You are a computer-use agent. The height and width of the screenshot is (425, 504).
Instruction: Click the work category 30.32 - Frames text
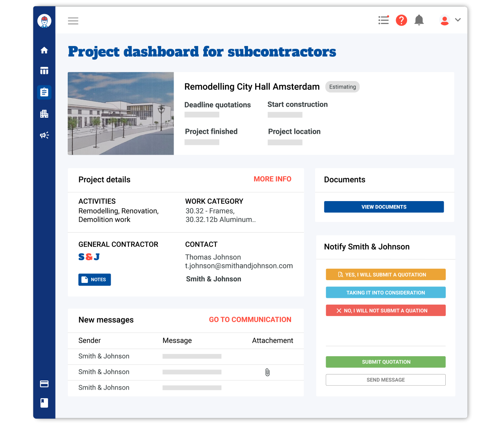click(210, 211)
